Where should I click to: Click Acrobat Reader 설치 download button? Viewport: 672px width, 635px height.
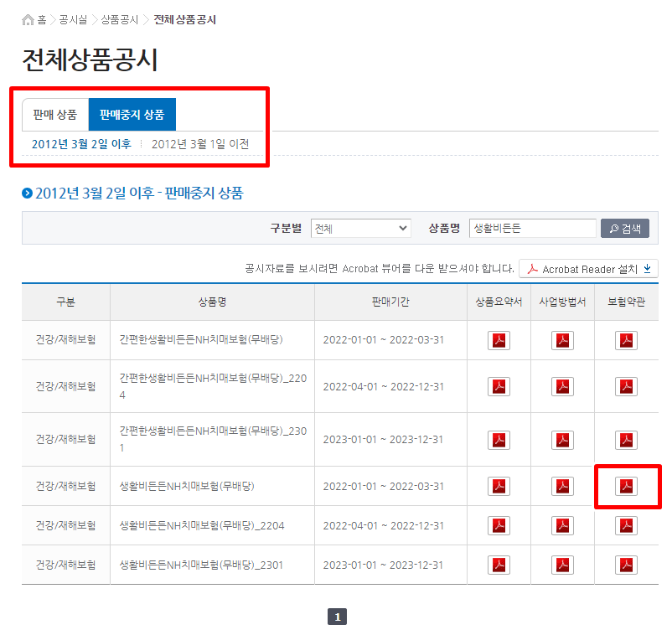(588, 269)
